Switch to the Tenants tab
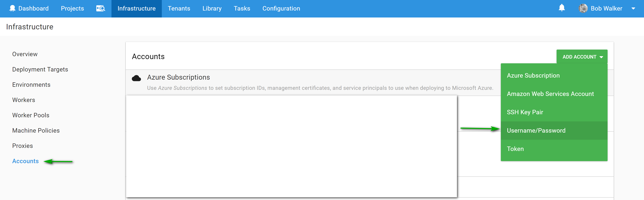Screen dimensions: 644x200 pyautogui.click(x=179, y=8)
